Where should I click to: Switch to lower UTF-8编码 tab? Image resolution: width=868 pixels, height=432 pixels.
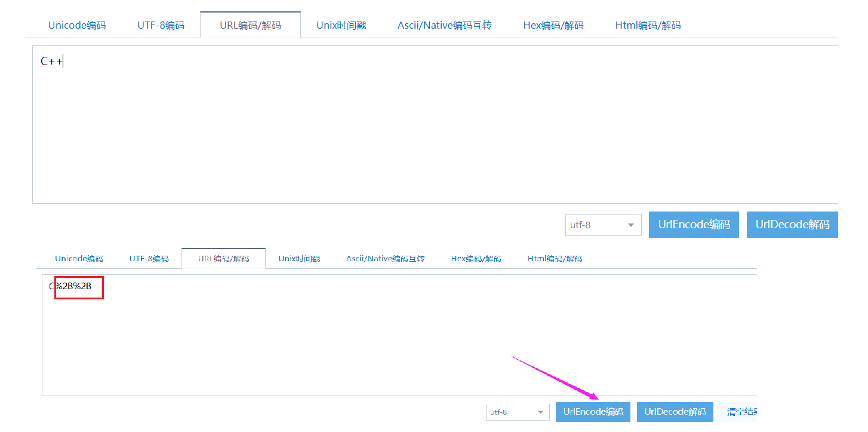coord(149,259)
